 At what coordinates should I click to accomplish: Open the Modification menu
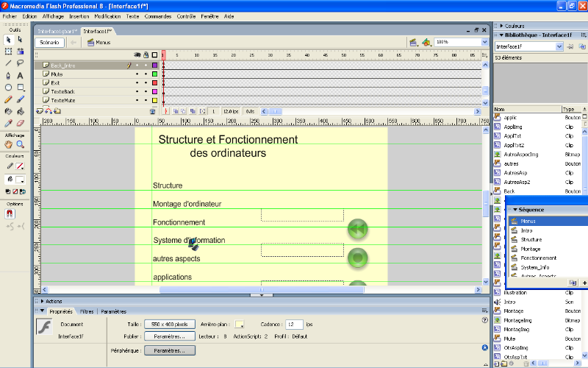(x=107, y=15)
